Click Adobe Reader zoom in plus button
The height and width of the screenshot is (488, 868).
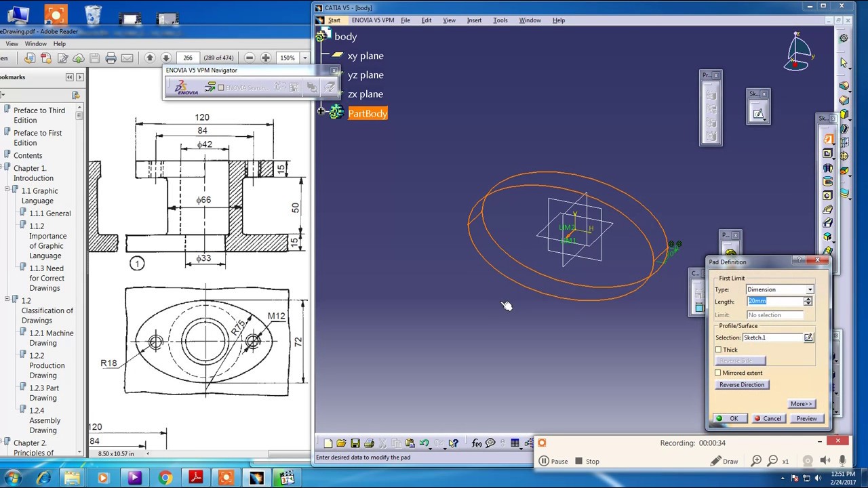[266, 58]
